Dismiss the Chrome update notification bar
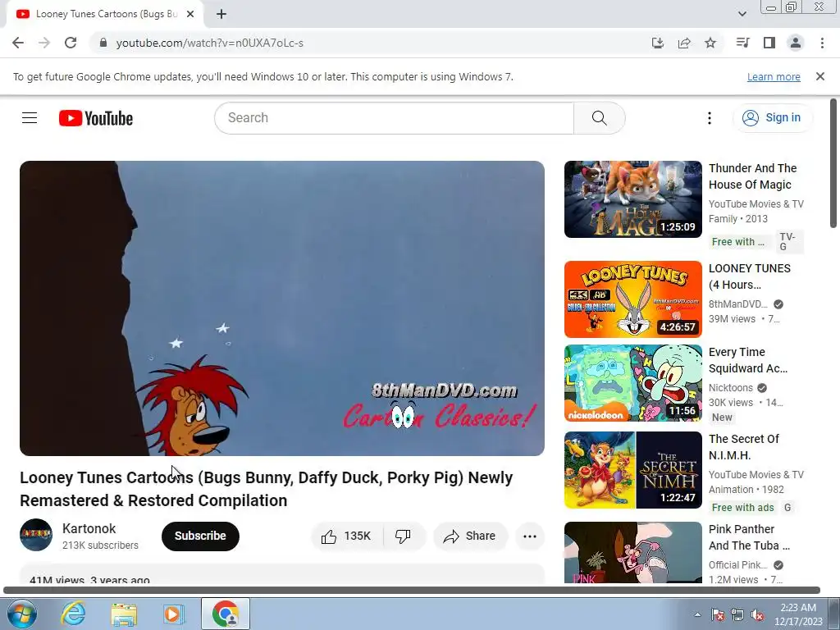 pos(820,76)
